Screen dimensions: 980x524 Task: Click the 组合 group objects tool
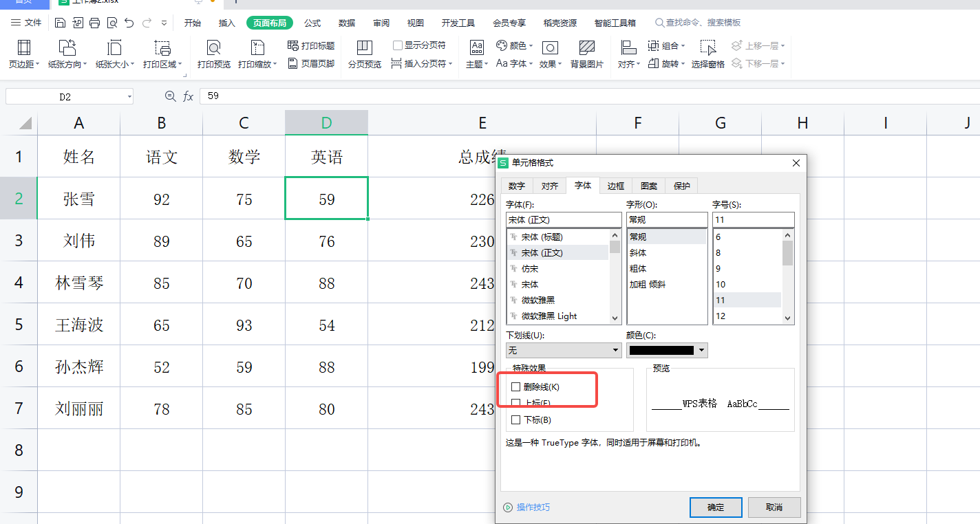(x=666, y=45)
